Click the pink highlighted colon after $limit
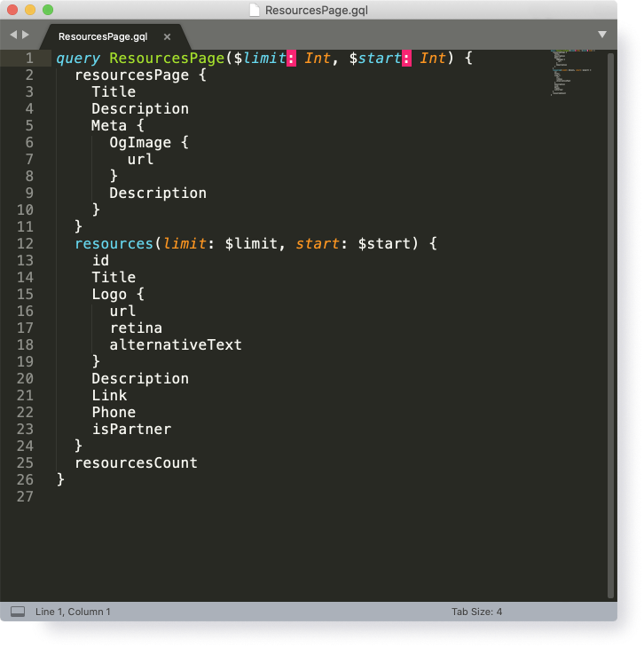 tap(291, 59)
